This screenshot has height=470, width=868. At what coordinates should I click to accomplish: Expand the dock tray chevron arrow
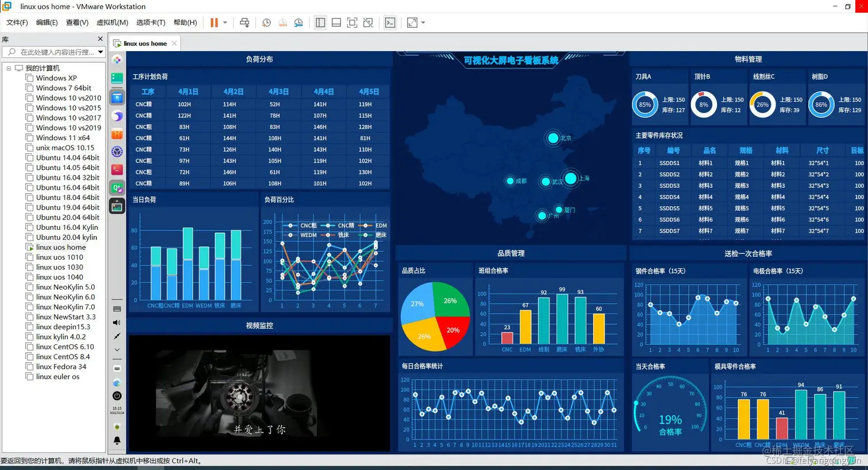(117, 349)
